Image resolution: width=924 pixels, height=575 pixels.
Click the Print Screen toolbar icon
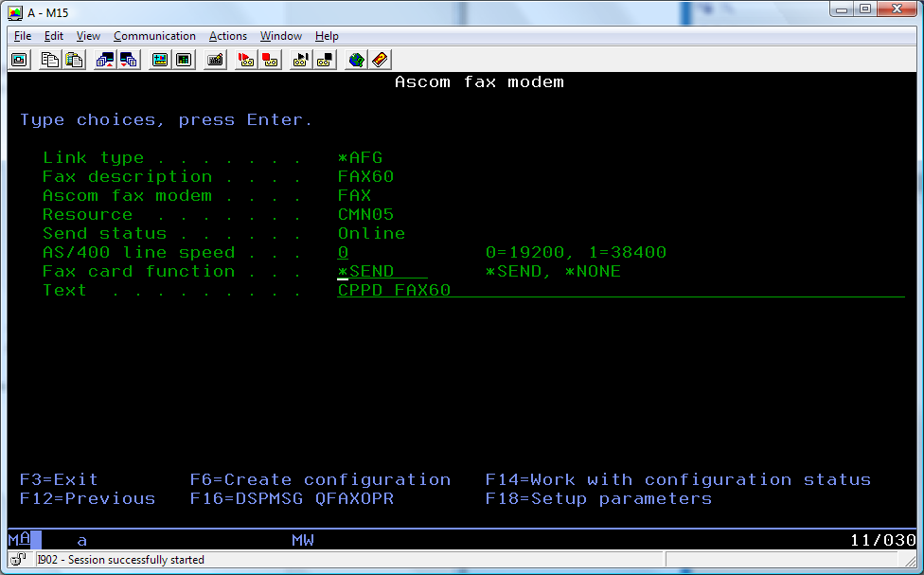pos(20,60)
